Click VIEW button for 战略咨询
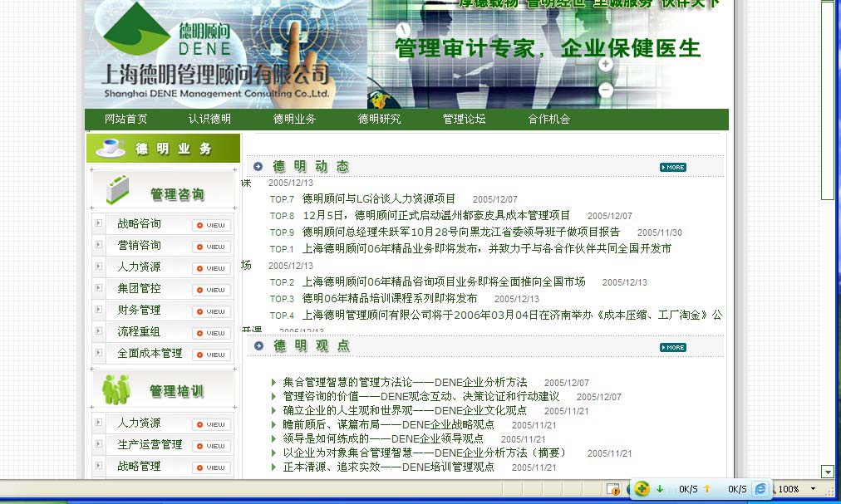The width and height of the screenshot is (841, 504). [x=211, y=225]
